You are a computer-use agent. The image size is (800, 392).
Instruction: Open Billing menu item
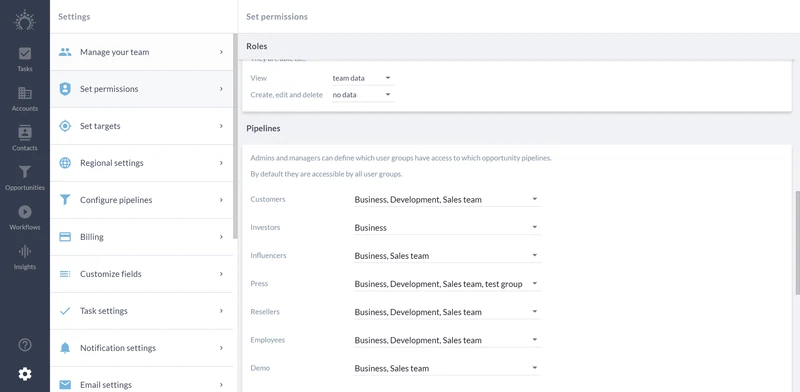tap(142, 237)
